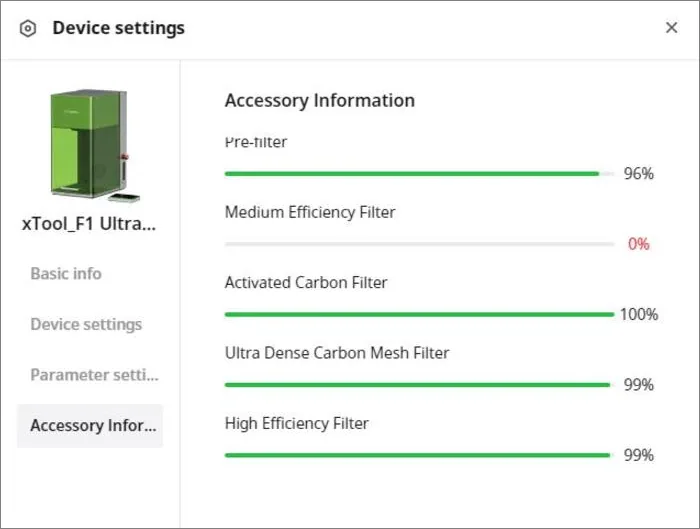Close the Device settings dialog
700x529 pixels.
(x=671, y=28)
